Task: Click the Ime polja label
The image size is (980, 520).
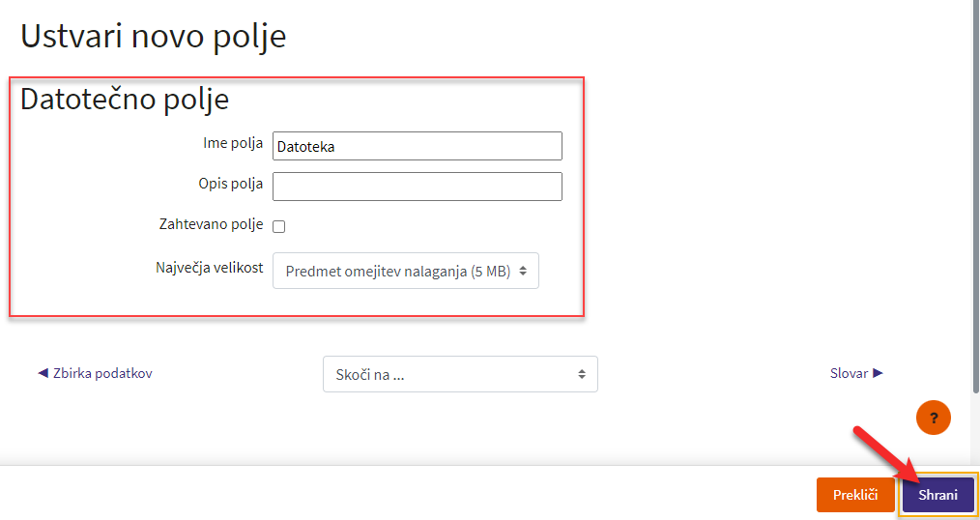Action: pyautogui.click(x=233, y=142)
